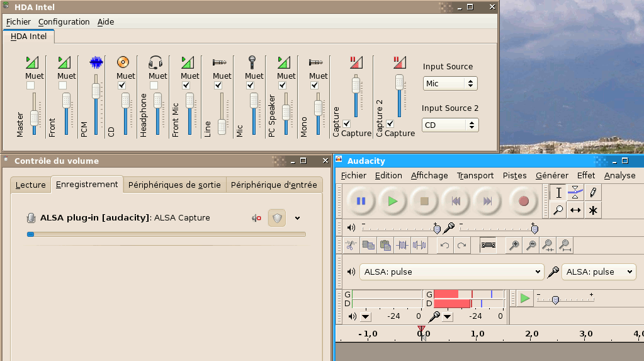The image size is (644, 361).
Task: Open the Fichier menu in HDA Intel
Action: click(18, 22)
